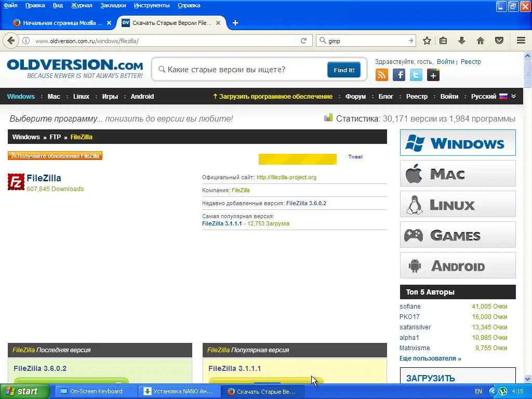Open the Twitter icon in header
Image resolution: width=532 pixels, height=399 pixels.
(416, 75)
